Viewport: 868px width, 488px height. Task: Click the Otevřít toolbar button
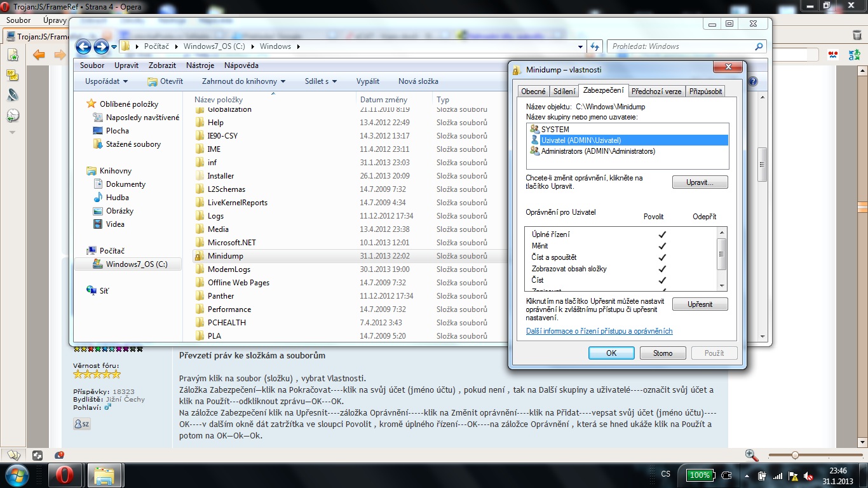tap(165, 81)
